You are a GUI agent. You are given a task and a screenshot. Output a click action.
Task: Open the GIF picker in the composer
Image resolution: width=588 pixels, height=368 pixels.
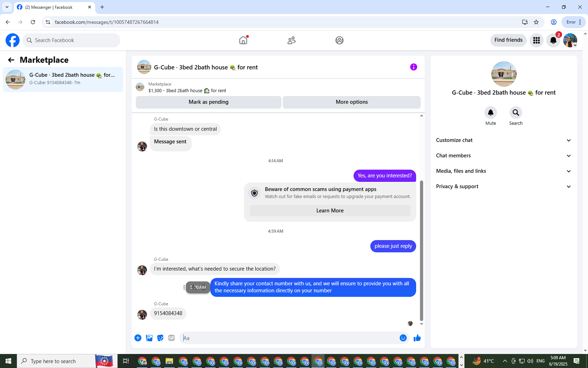pos(171,338)
